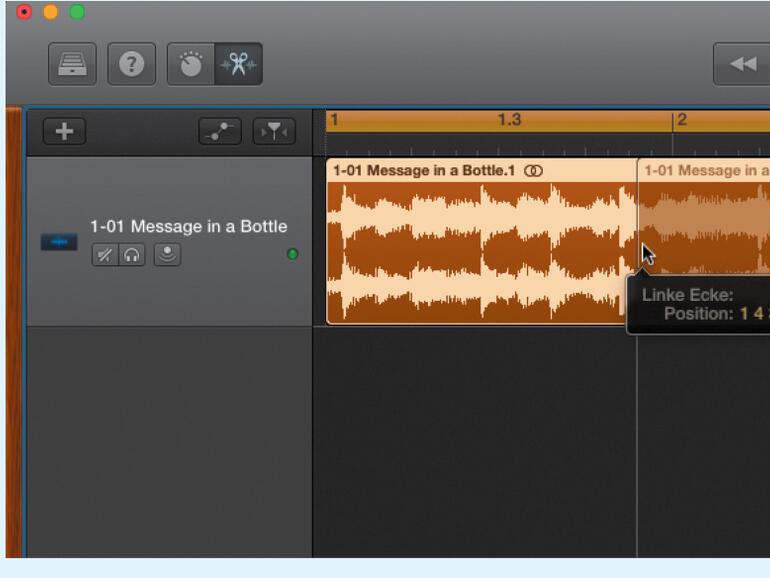
Task: Click the blue audio waveform track icon
Action: [59, 242]
